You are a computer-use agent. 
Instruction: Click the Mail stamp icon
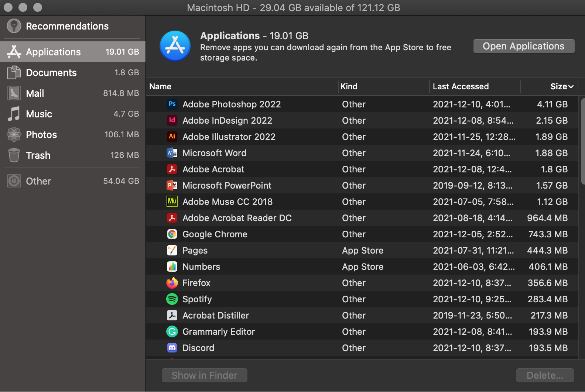coord(14,93)
